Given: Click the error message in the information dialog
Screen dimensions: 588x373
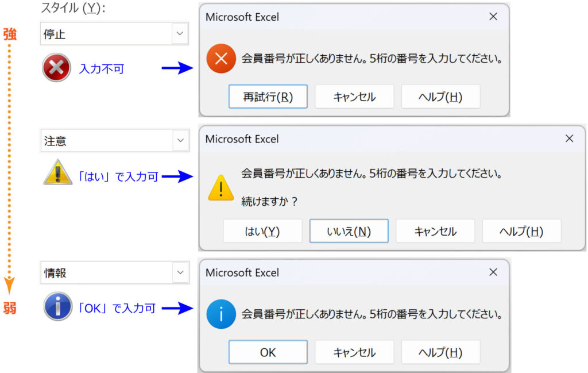Looking at the screenshot, I should pos(372,314).
